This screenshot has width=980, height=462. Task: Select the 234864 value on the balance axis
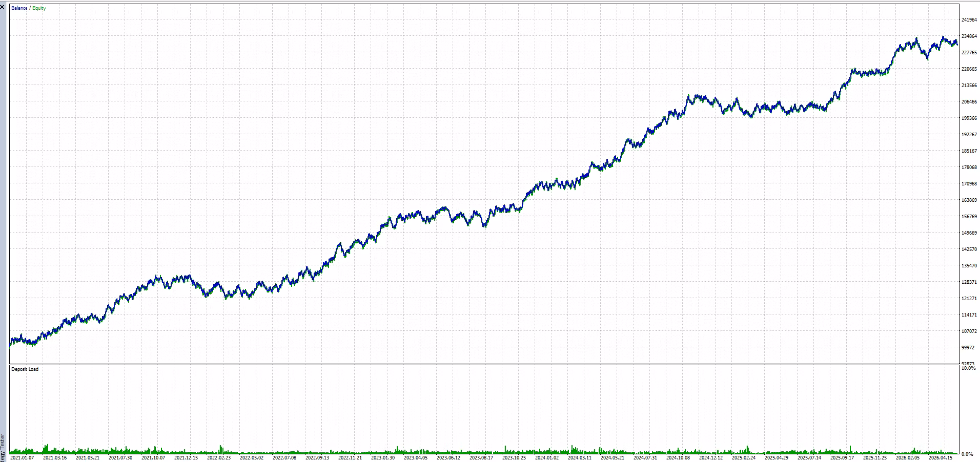(969, 36)
